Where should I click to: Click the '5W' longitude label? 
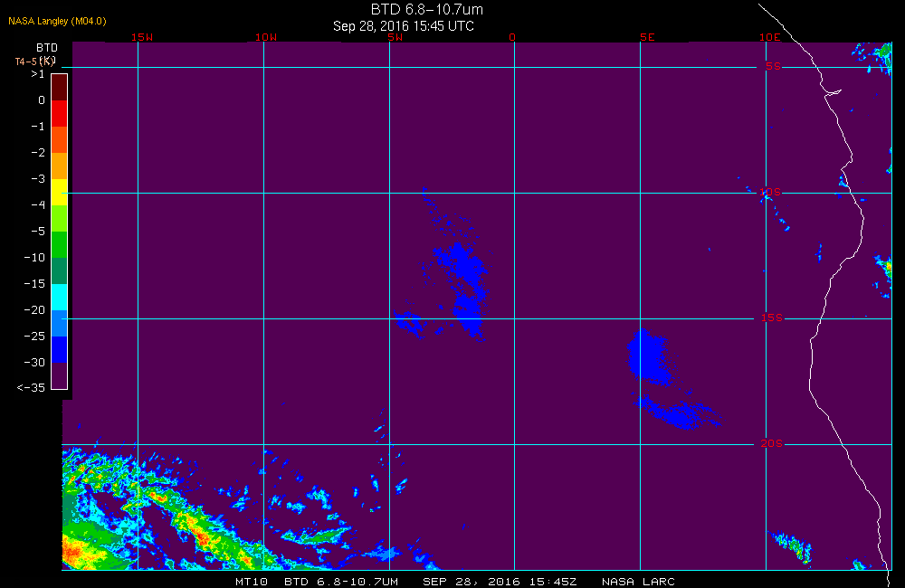(395, 37)
